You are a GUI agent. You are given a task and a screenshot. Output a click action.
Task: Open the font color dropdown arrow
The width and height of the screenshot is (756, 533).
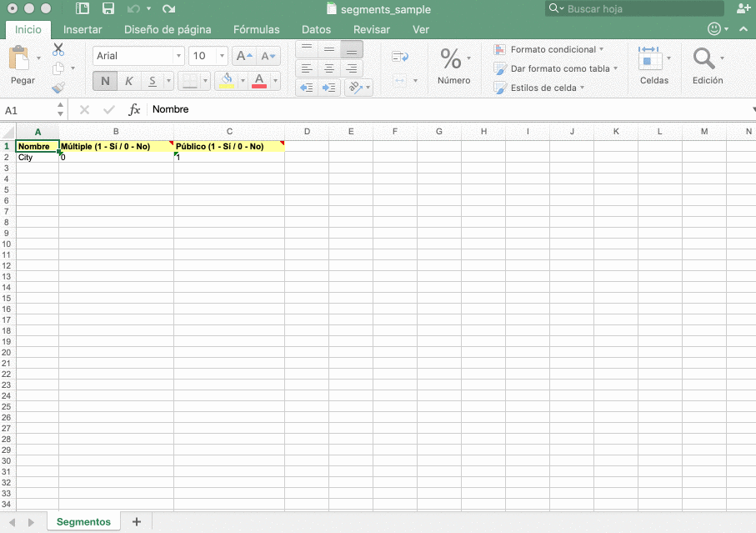click(x=275, y=81)
